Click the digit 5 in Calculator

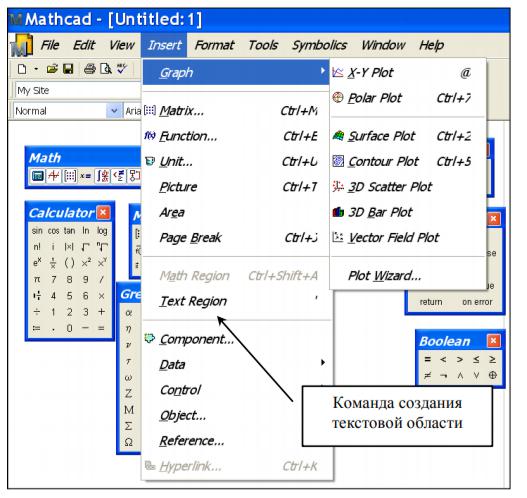coord(70,296)
